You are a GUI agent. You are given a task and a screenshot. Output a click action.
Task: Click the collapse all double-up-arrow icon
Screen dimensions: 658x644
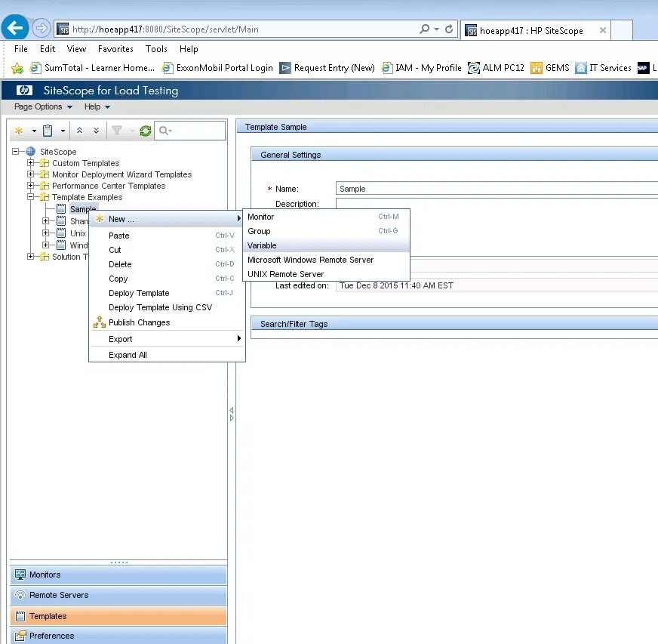[79, 131]
